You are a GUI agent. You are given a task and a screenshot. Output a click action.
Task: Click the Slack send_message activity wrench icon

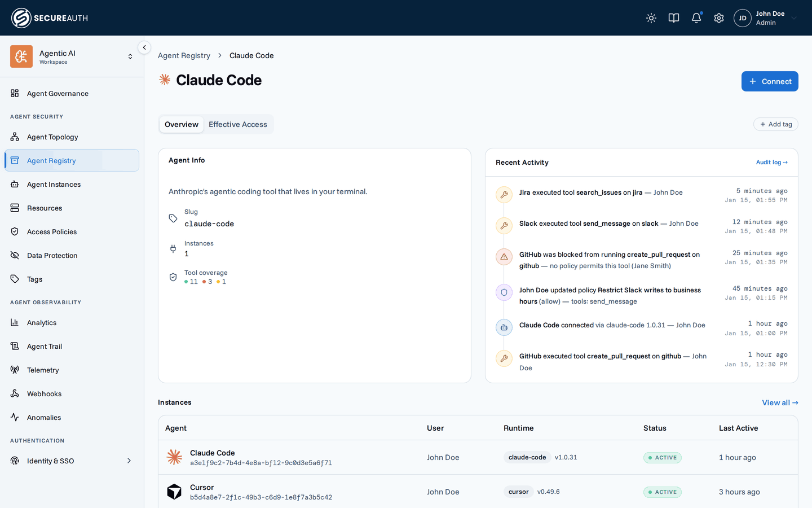[x=504, y=226]
